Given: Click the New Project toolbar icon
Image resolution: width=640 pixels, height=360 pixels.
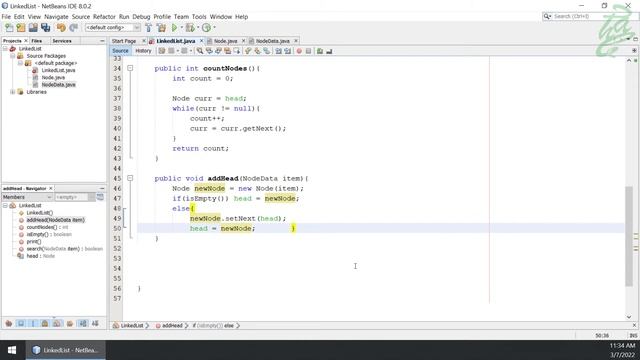Looking at the screenshot, I should [21, 28].
